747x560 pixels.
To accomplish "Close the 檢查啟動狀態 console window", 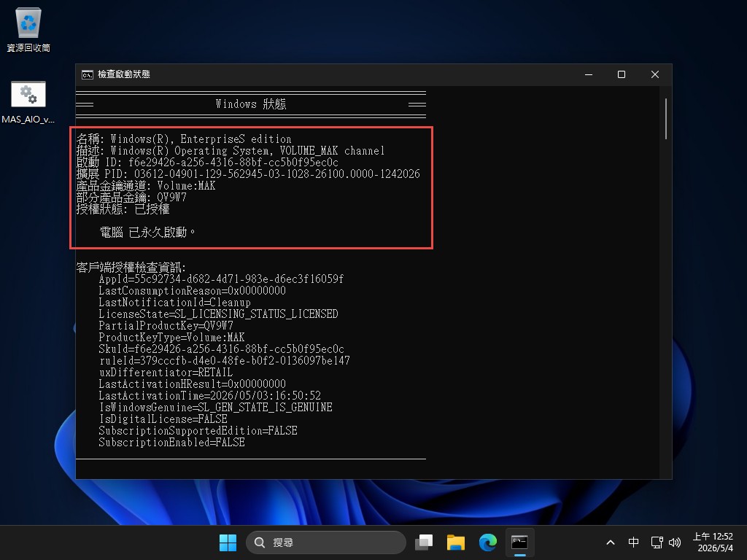I will tap(655, 74).
